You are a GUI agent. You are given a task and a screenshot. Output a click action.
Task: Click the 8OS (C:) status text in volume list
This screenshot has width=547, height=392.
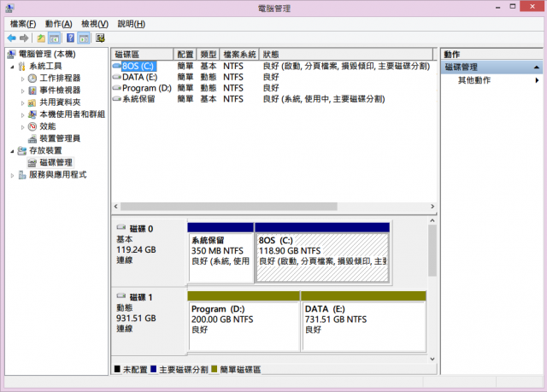(346, 67)
